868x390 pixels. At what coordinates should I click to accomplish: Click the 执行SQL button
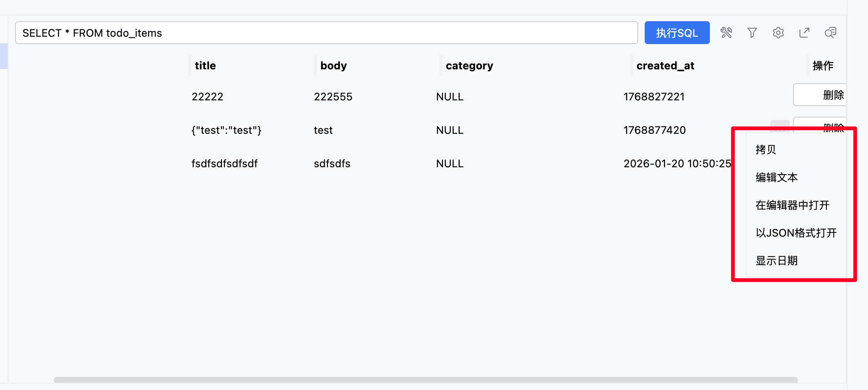coord(677,33)
